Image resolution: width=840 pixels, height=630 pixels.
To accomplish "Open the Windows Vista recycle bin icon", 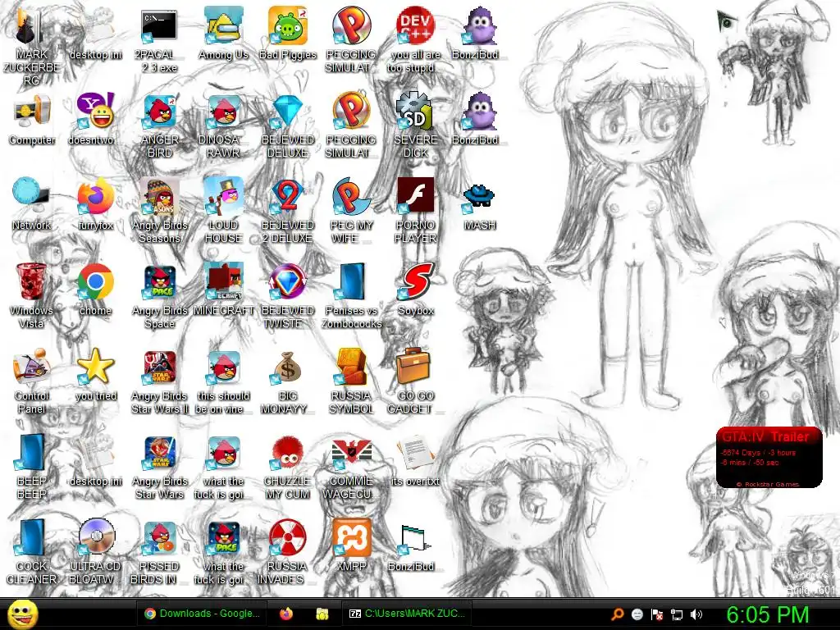I will click(31, 282).
